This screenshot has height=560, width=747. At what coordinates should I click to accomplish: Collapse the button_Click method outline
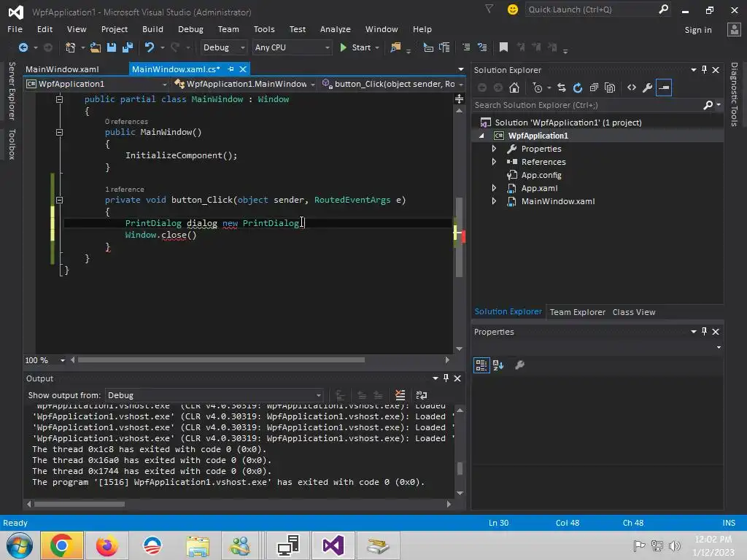[60, 200]
